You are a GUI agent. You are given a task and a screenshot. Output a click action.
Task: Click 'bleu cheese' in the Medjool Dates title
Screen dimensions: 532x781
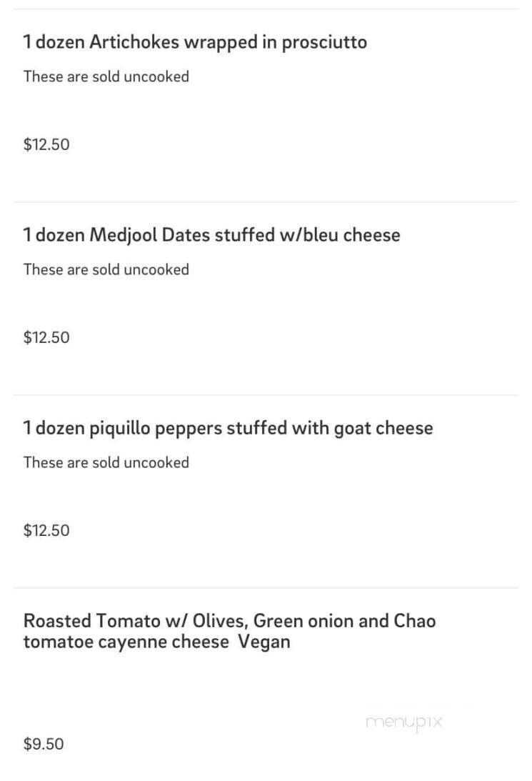(352, 234)
